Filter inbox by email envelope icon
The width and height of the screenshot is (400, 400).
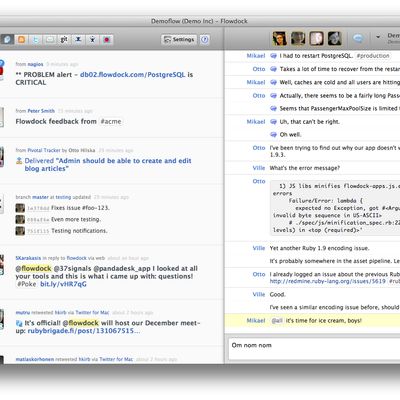pyautogui.click(x=50, y=40)
